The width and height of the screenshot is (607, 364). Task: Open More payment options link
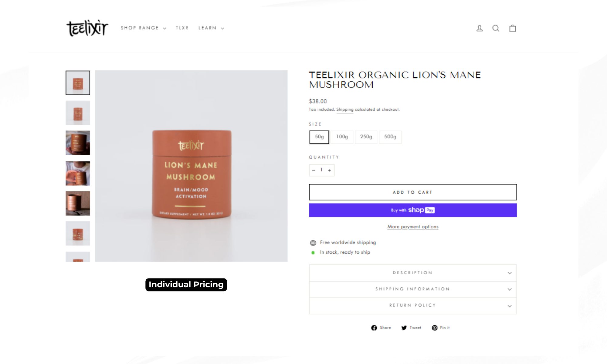413,227
